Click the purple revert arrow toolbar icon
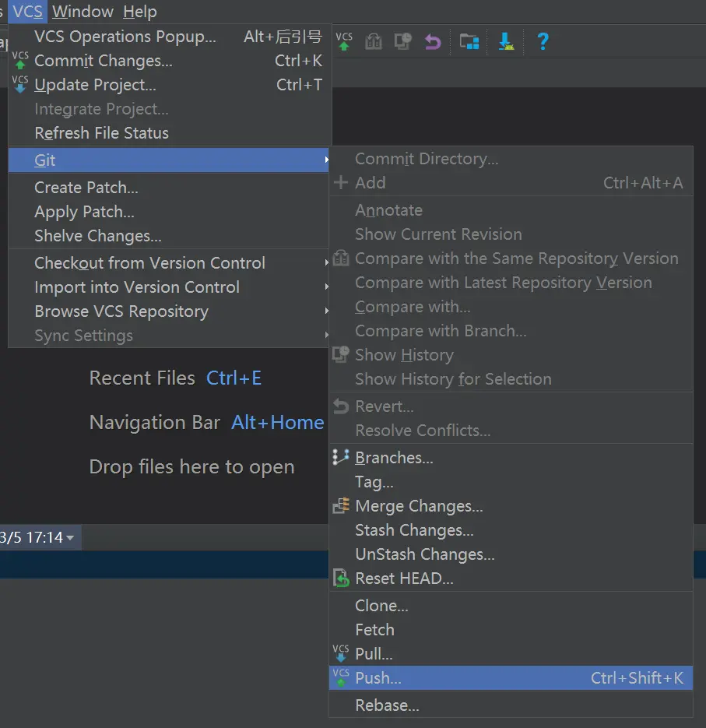This screenshot has width=706, height=728. [433, 42]
